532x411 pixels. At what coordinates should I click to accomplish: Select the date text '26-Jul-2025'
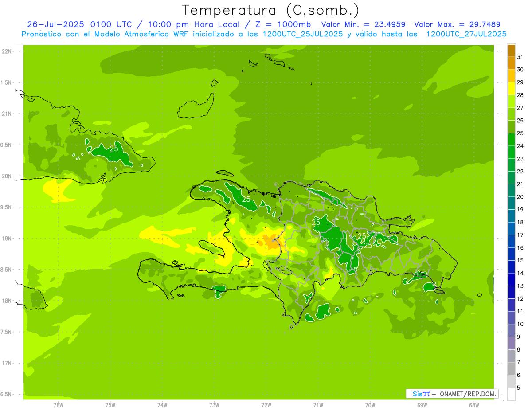(x=56, y=24)
